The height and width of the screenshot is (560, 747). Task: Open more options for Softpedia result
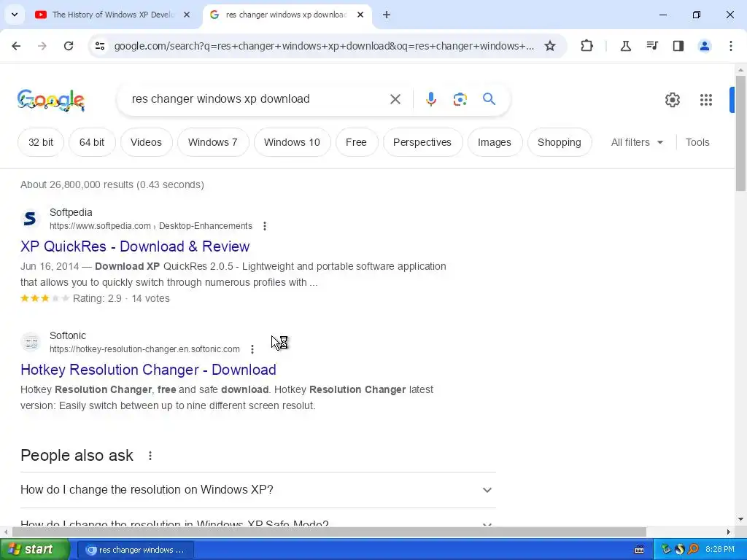pyautogui.click(x=264, y=226)
